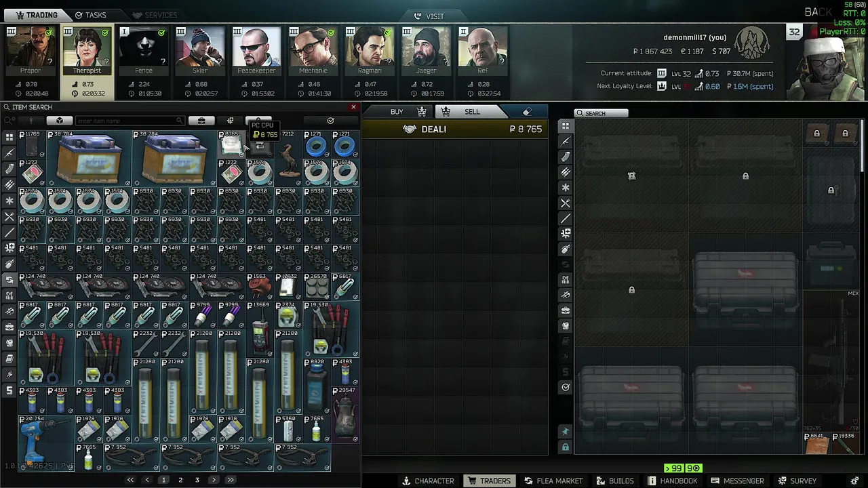The height and width of the screenshot is (488, 868).
Task: Open the BUY tab
Action: pos(397,112)
